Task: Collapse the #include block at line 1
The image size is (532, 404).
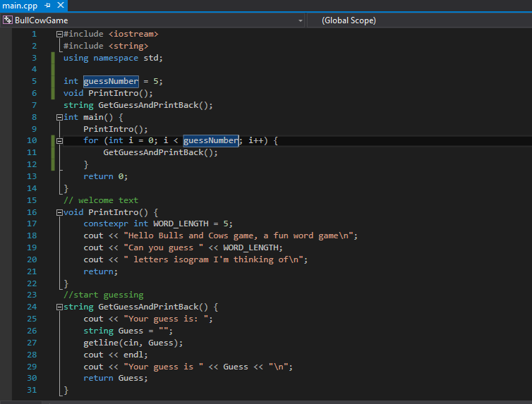Action: click(x=59, y=34)
